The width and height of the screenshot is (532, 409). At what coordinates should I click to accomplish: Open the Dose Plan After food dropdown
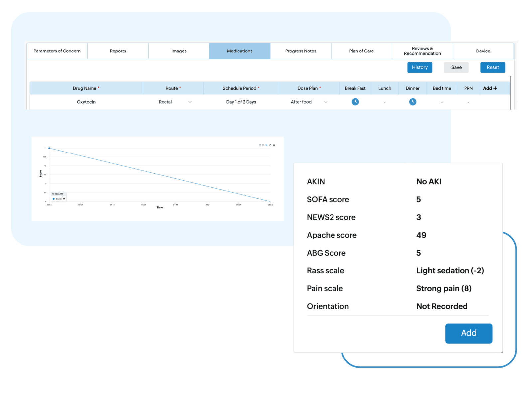click(x=326, y=102)
